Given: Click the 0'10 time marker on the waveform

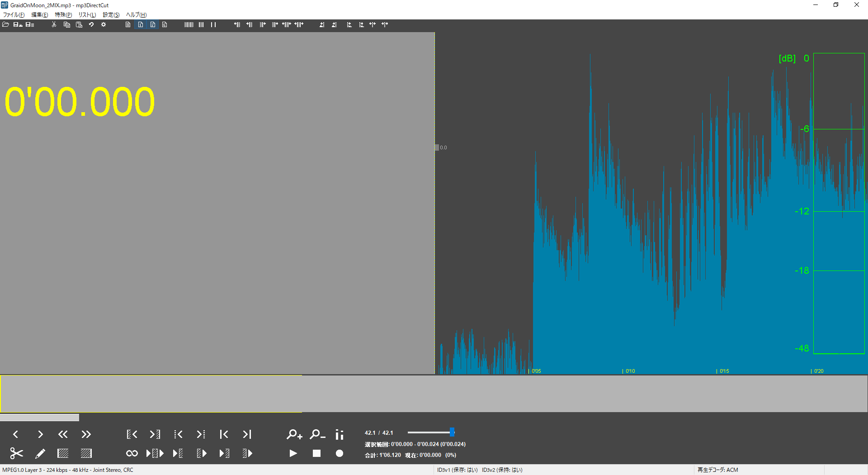Looking at the screenshot, I should (629, 371).
